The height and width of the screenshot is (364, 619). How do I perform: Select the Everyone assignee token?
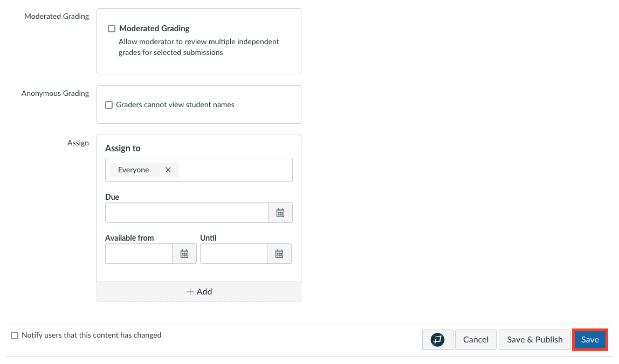click(x=134, y=170)
